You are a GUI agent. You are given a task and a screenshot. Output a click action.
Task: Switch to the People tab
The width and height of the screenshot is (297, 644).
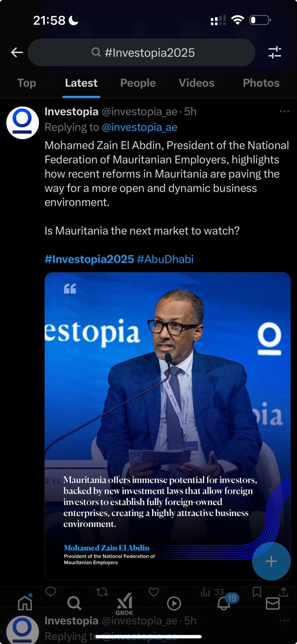tap(138, 83)
